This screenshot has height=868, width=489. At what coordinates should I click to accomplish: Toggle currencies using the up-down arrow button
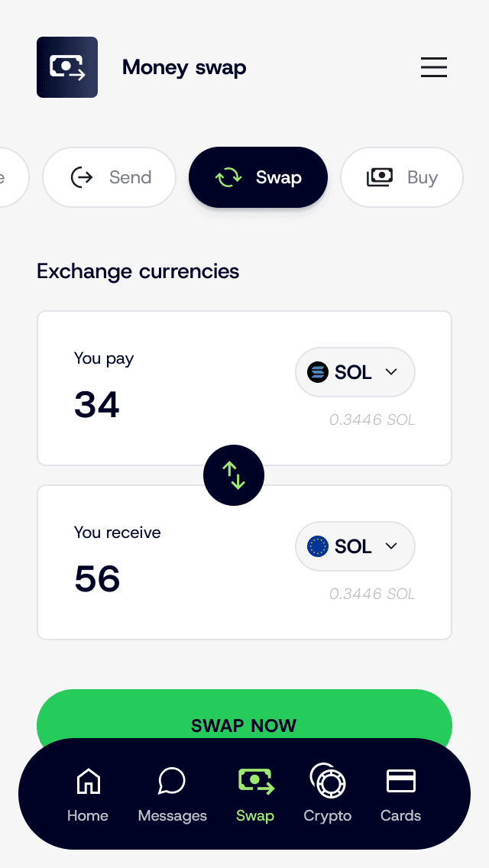point(234,475)
